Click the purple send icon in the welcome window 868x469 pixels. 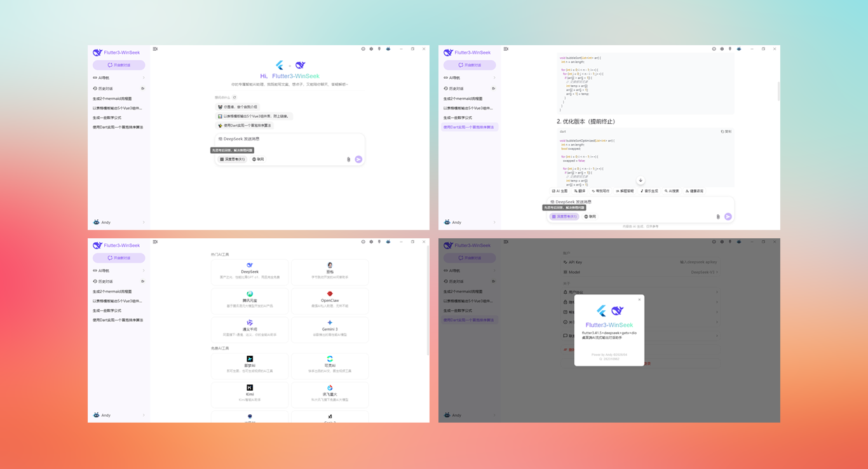(358, 160)
